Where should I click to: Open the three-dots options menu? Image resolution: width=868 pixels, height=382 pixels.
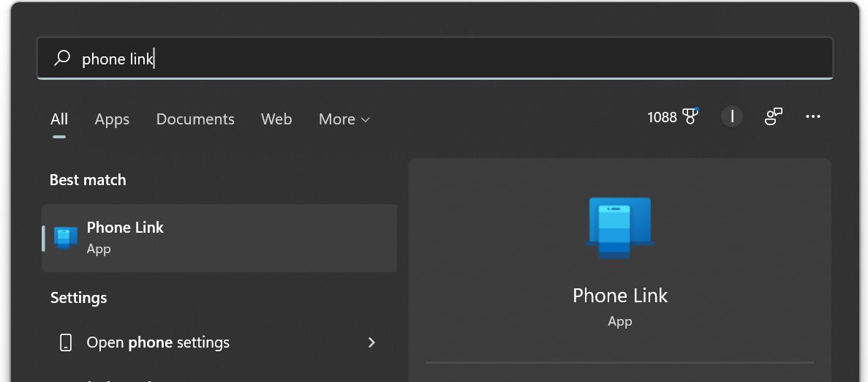click(812, 117)
